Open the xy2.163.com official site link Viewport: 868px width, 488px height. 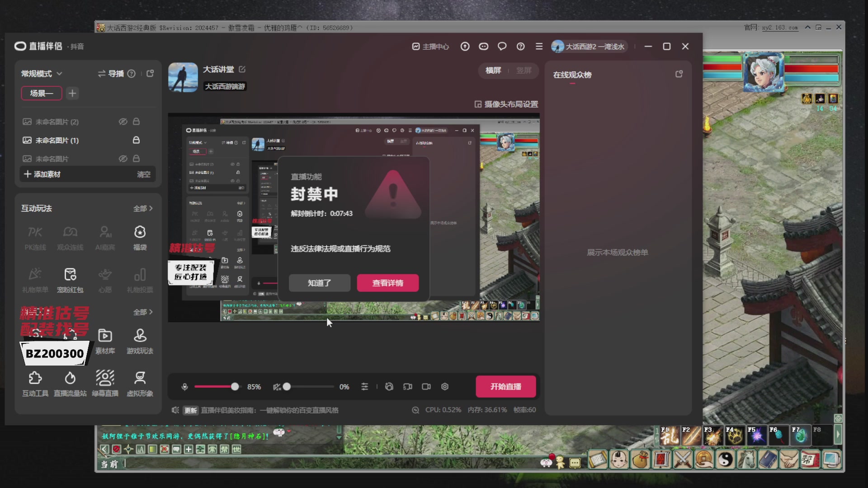(x=780, y=28)
